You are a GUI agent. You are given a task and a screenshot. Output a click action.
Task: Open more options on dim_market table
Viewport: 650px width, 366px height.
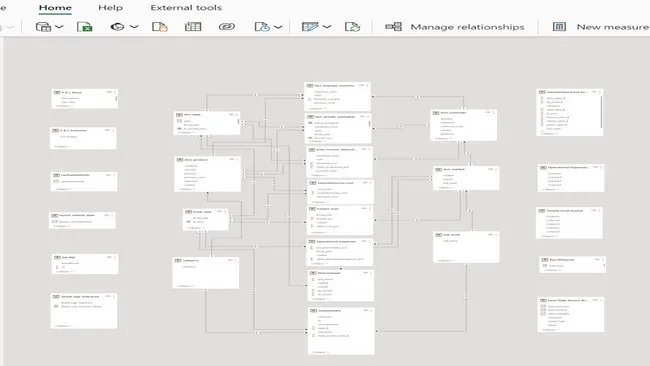click(x=496, y=169)
